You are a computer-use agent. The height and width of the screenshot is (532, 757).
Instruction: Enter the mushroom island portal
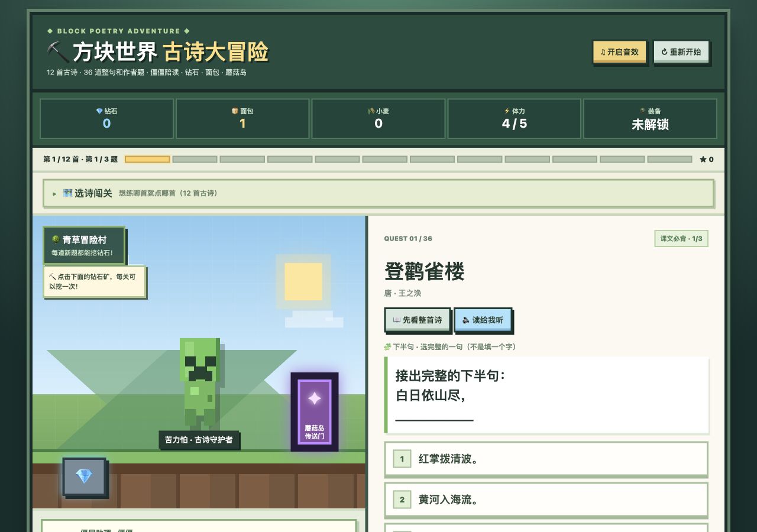(x=314, y=411)
